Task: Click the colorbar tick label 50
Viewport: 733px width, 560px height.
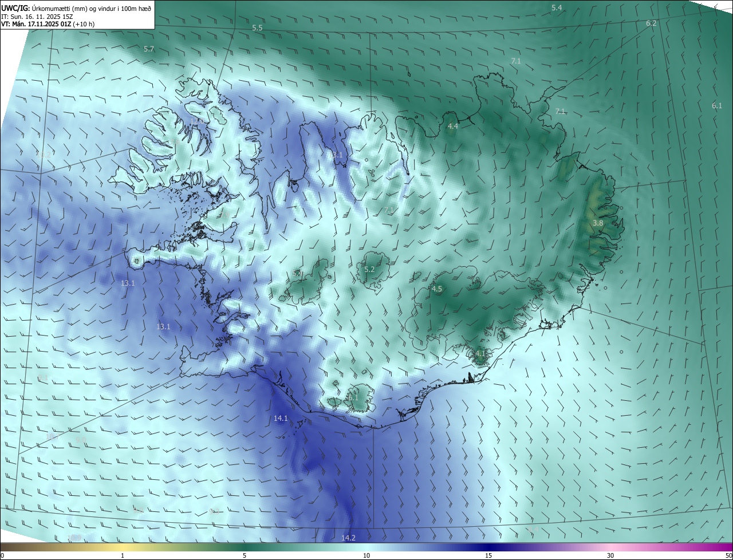Action: click(x=728, y=556)
